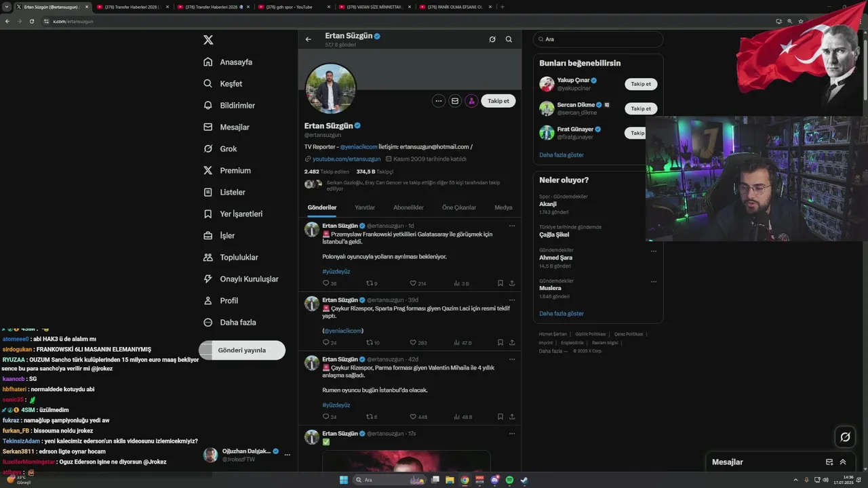Image resolution: width=868 pixels, height=488 pixels.
Task: Switch to the Medya tab
Action: (x=503, y=207)
